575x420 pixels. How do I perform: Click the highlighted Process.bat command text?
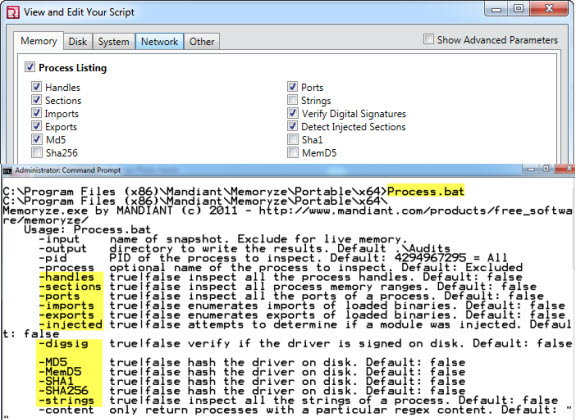pyautogui.click(x=426, y=191)
